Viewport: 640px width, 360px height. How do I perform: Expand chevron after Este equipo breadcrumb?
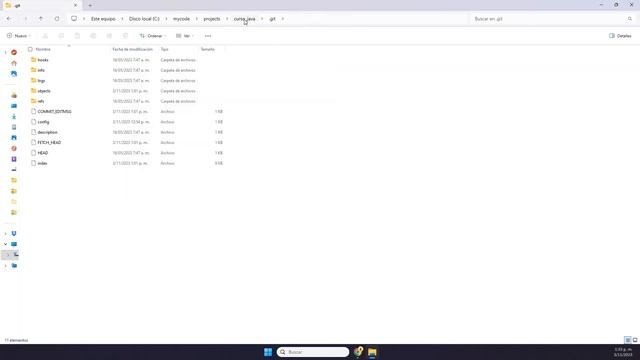pyautogui.click(x=122, y=19)
